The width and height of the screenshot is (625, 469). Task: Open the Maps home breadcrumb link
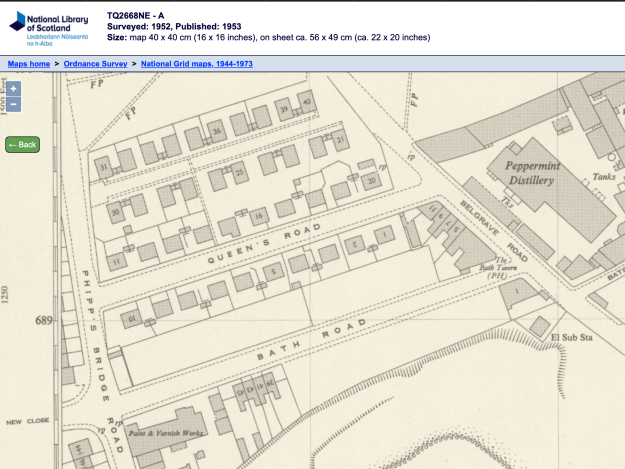[x=29, y=63]
